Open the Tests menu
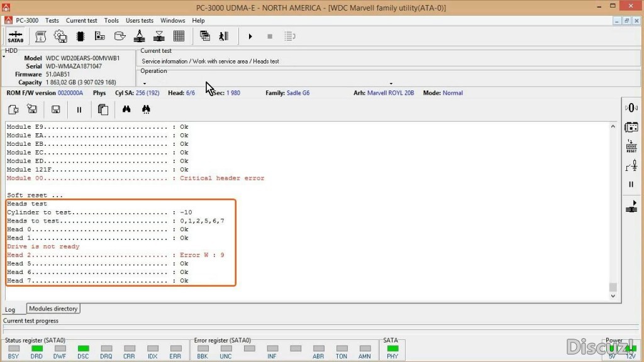The height and width of the screenshot is (362, 644). click(x=52, y=21)
